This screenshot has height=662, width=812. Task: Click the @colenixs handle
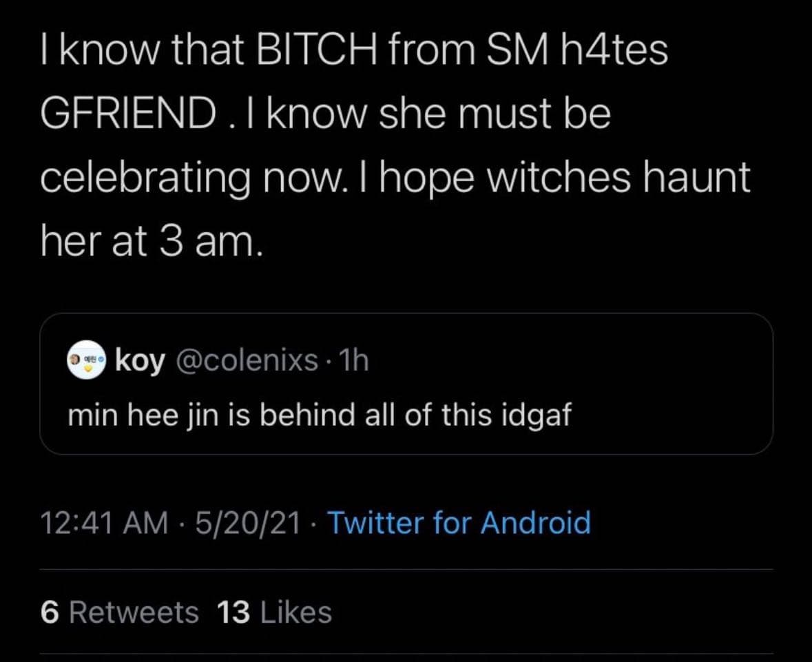coord(248,360)
